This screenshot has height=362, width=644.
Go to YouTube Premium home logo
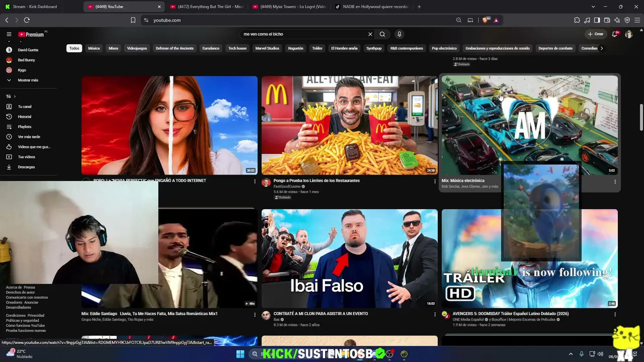tap(31, 34)
